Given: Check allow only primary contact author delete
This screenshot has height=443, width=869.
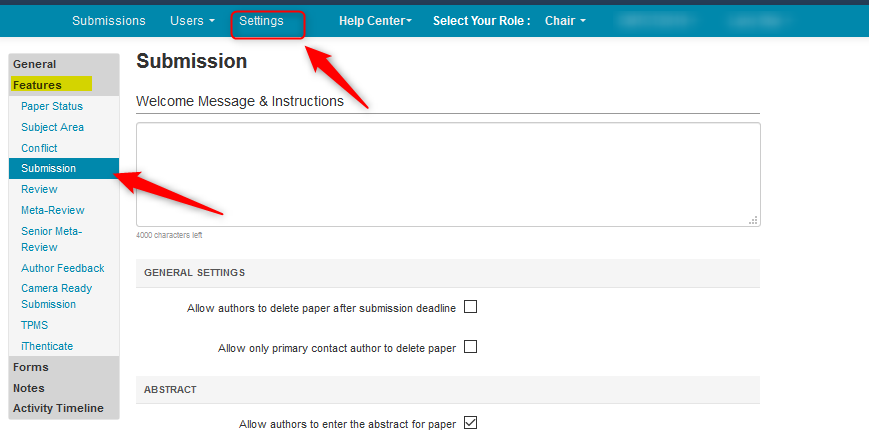Looking at the screenshot, I should [x=471, y=347].
